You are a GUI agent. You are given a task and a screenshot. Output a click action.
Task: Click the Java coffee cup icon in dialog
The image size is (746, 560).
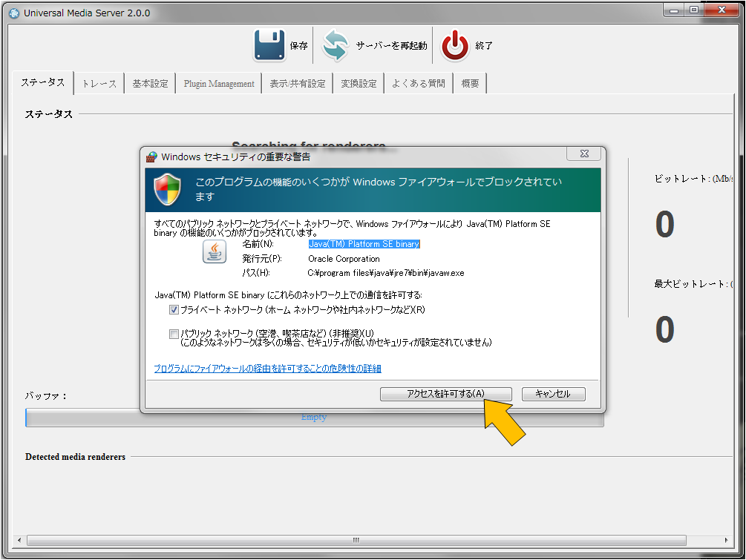coord(215,251)
